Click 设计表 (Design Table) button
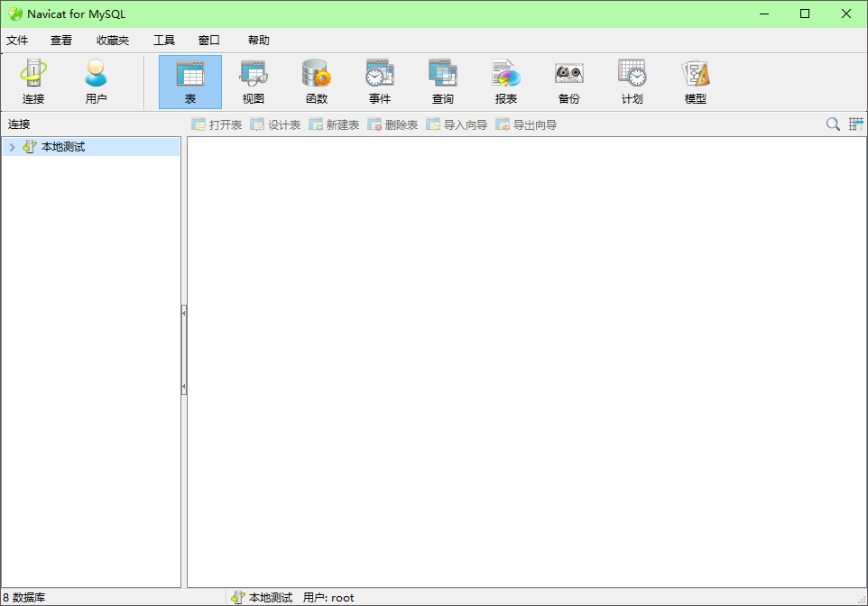This screenshot has height=606, width=868. (x=276, y=125)
